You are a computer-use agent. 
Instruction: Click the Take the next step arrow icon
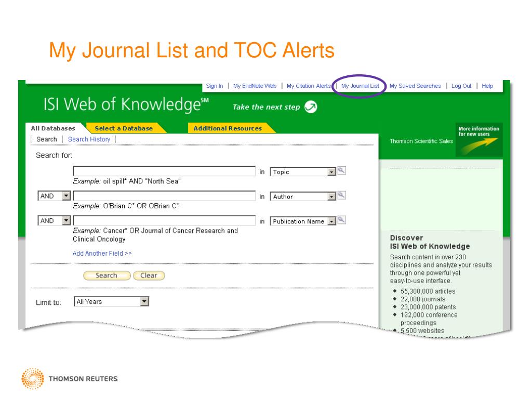tap(311, 107)
